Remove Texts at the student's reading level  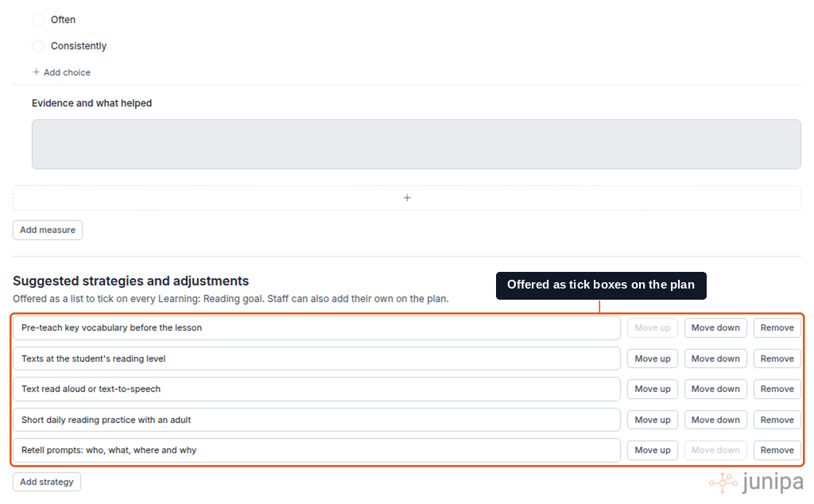coord(777,359)
